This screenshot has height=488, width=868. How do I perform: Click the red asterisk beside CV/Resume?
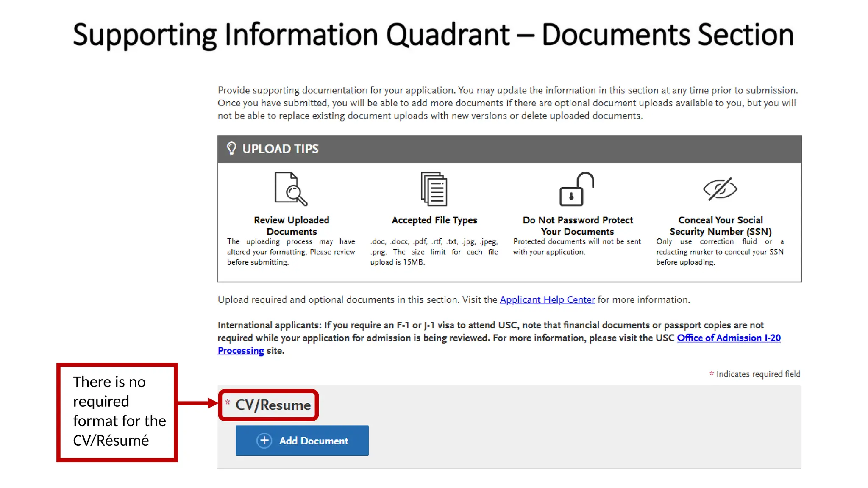tap(228, 402)
